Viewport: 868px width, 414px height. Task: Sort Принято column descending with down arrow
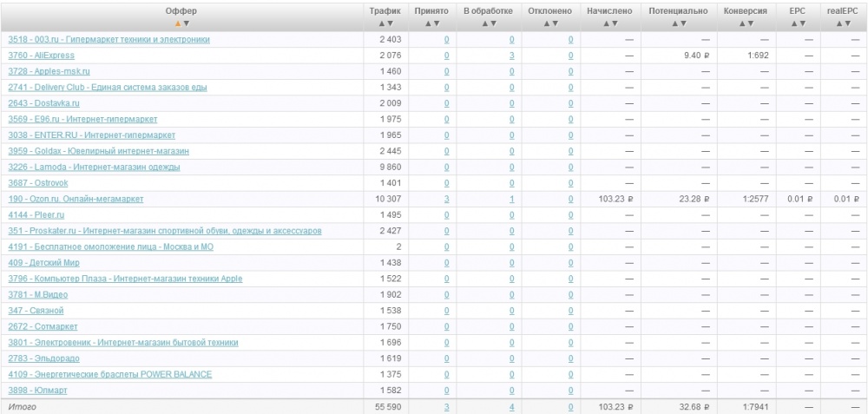tap(436, 23)
